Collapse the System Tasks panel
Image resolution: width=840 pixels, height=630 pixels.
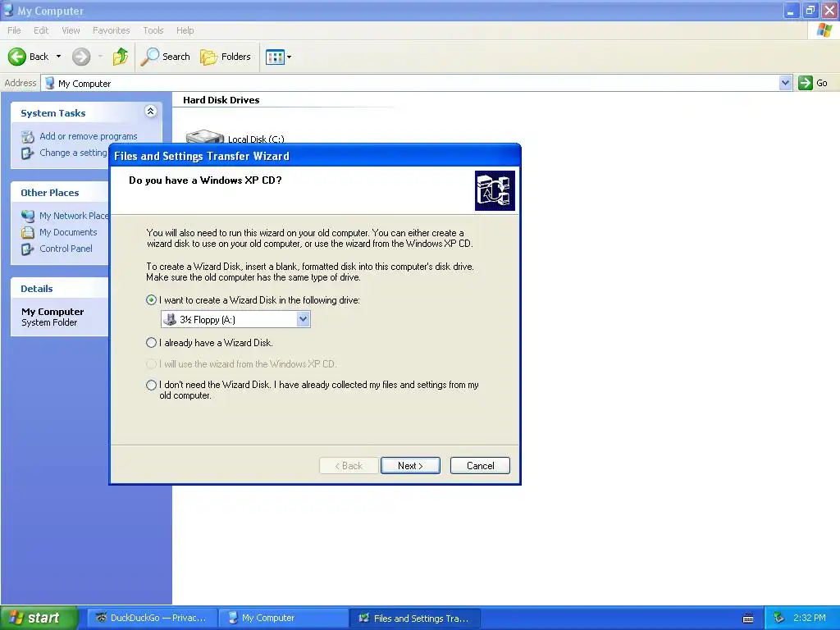[151, 112]
